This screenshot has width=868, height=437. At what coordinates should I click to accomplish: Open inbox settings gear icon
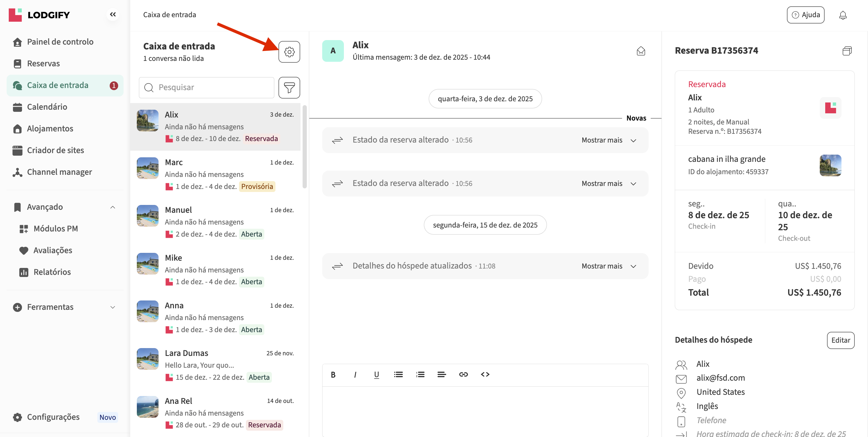pos(289,52)
